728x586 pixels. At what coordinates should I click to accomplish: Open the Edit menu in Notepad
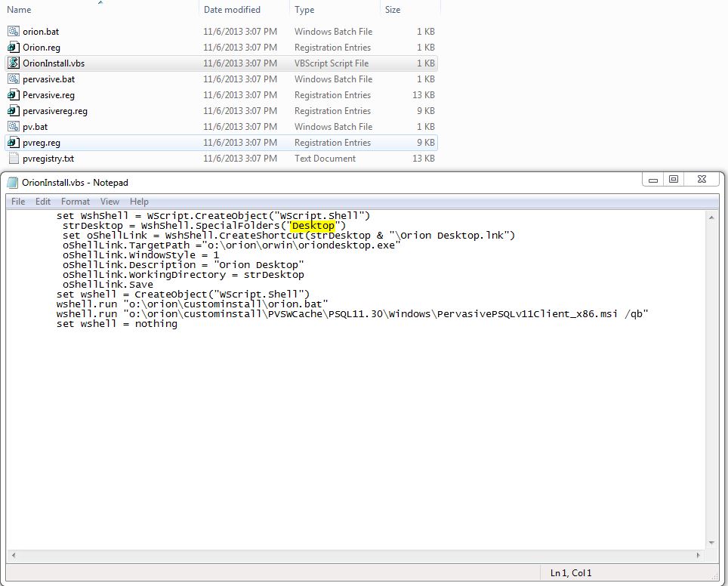[x=43, y=202]
